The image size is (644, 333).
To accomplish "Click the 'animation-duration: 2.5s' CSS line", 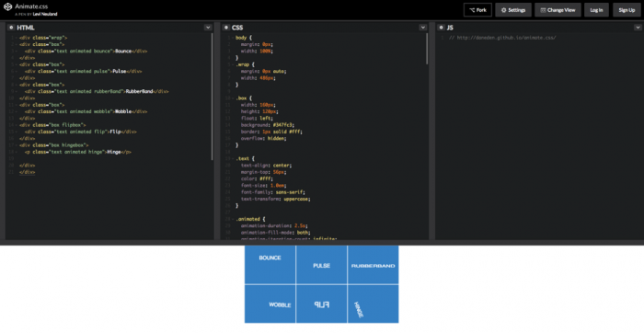I will coord(274,225).
